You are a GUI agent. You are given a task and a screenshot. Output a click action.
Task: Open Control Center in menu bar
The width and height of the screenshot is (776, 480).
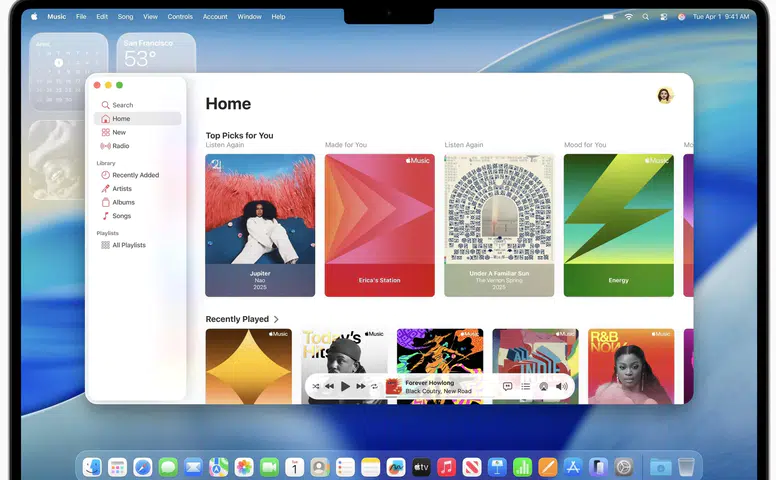[664, 16]
